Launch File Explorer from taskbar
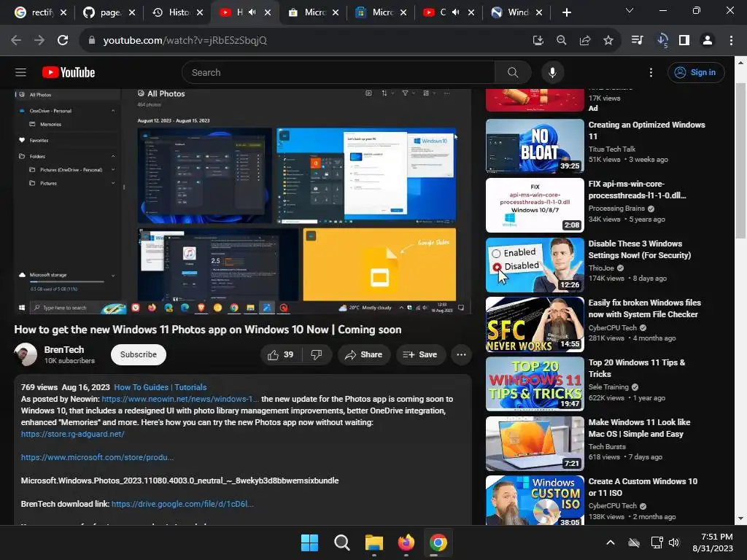Screen dimensions: 747x560 pyautogui.click(x=374, y=542)
